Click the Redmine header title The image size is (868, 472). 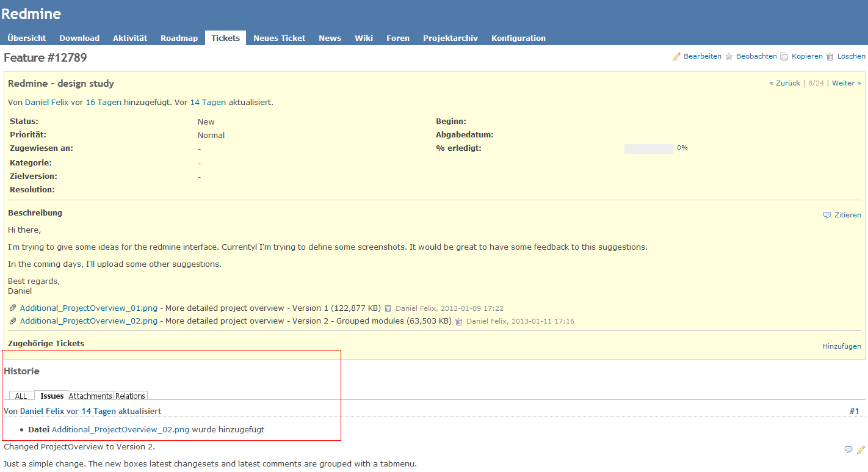31,14
